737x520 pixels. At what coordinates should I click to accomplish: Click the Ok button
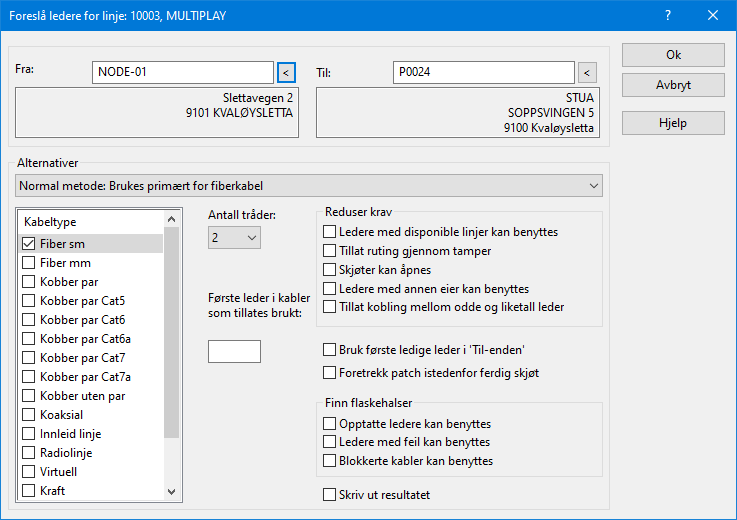[673, 55]
